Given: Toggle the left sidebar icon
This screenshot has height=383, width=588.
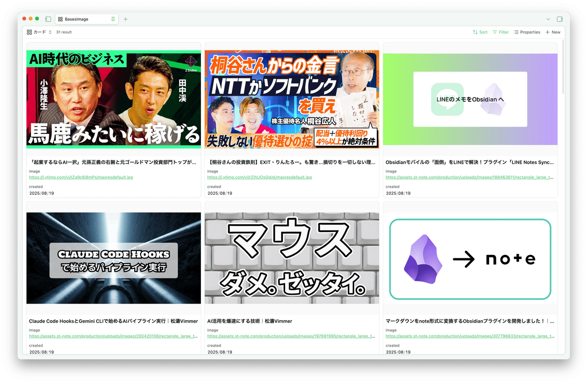Looking at the screenshot, I should pyautogui.click(x=48, y=19).
